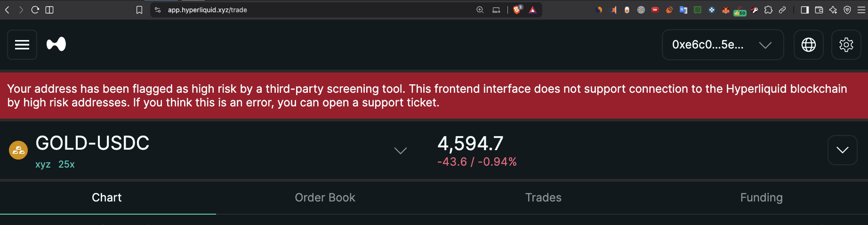Expand the 0xe6c0...5e... wallet dropdown

723,45
